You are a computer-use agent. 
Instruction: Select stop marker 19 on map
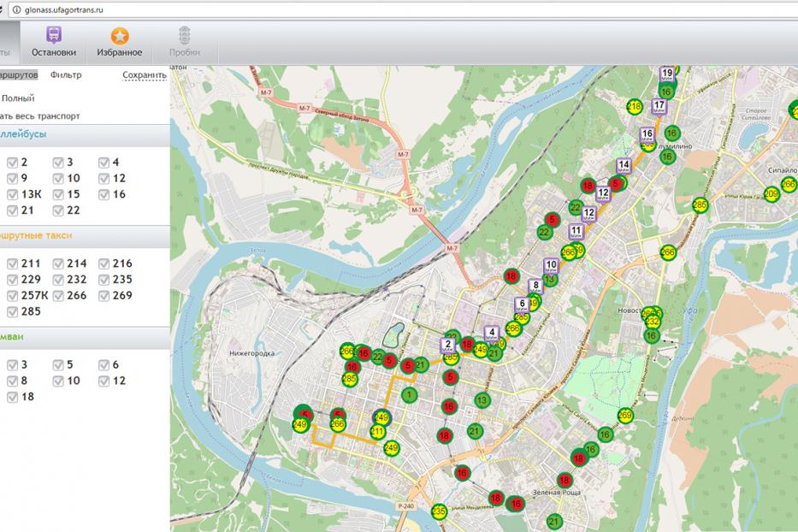click(666, 74)
